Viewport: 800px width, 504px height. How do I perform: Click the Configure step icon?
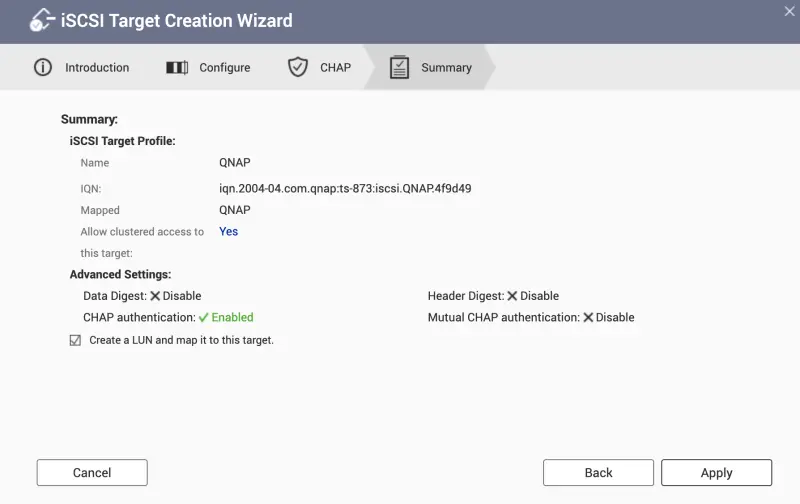click(x=177, y=67)
